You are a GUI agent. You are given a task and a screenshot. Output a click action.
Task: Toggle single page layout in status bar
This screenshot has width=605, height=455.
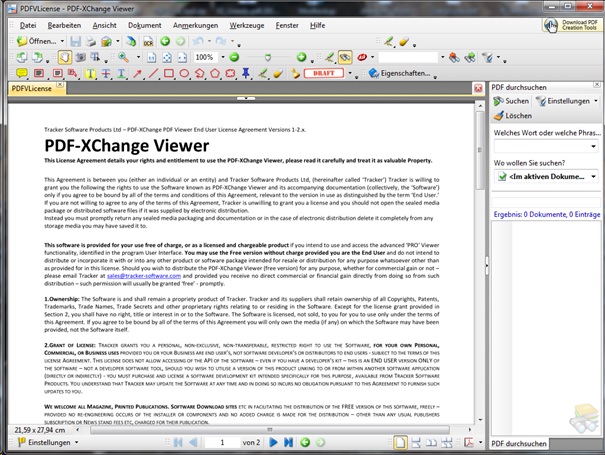click(400, 441)
